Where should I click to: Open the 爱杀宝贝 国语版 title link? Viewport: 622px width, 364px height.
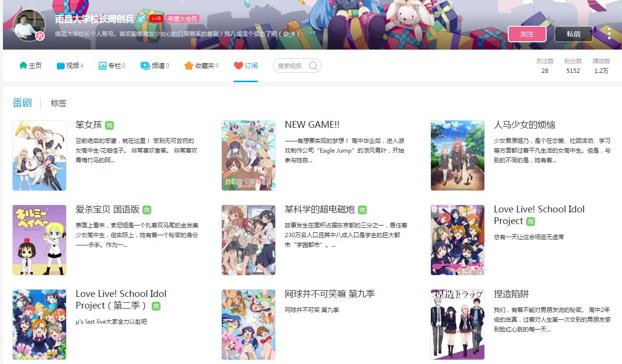[x=107, y=209]
